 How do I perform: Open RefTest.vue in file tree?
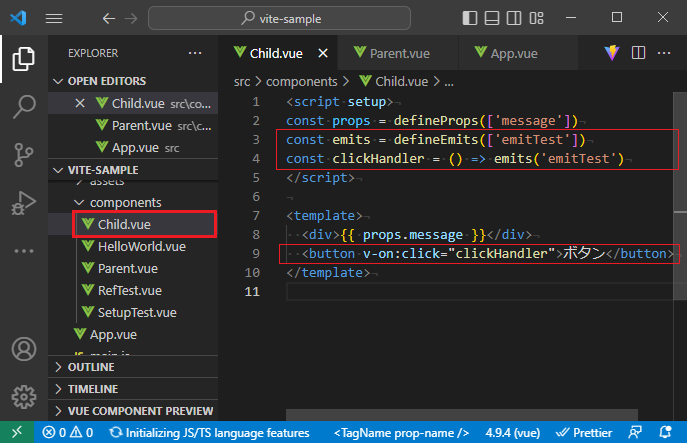pyautogui.click(x=133, y=290)
